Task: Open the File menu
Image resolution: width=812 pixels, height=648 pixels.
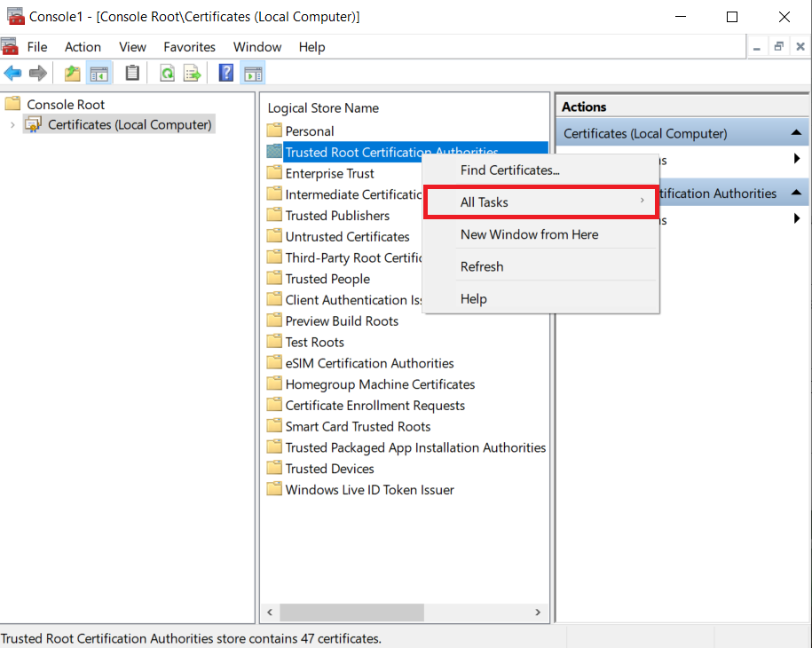Action: 36,47
